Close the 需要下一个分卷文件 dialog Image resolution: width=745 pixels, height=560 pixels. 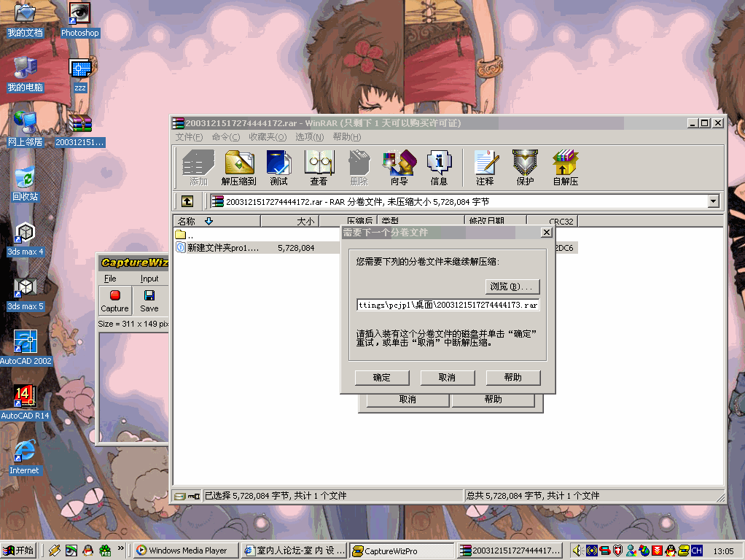coord(547,233)
